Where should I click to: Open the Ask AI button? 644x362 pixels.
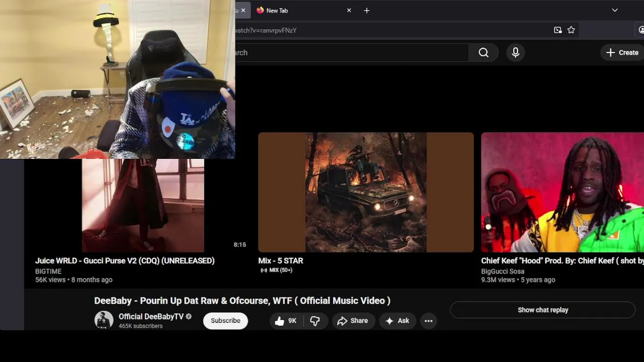(x=397, y=321)
